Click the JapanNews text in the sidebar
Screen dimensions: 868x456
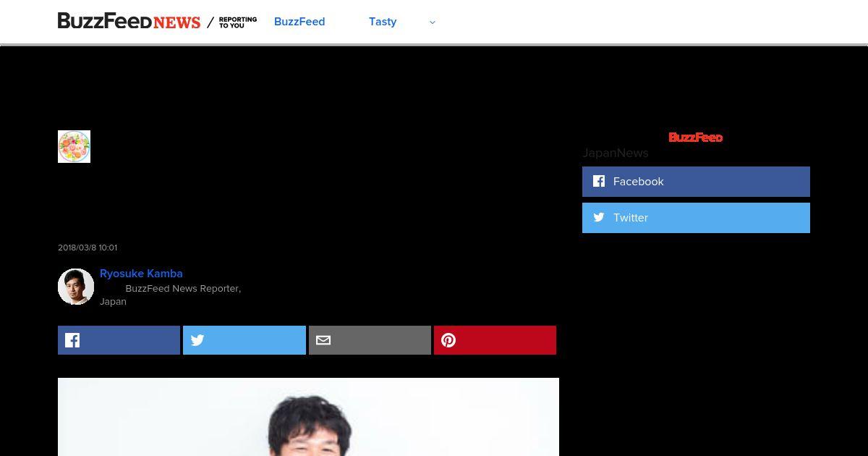(x=616, y=153)
